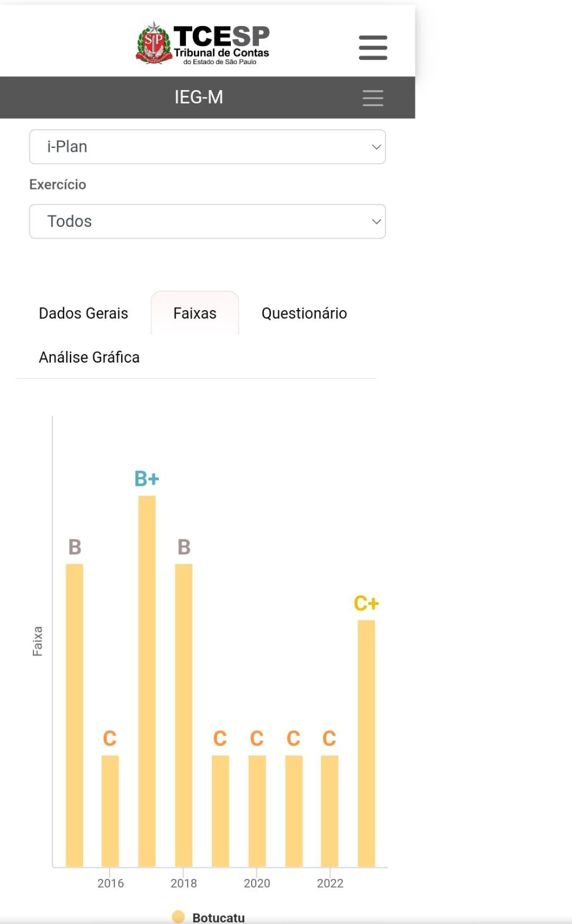Open the Questionário tab

click(304, 314)
